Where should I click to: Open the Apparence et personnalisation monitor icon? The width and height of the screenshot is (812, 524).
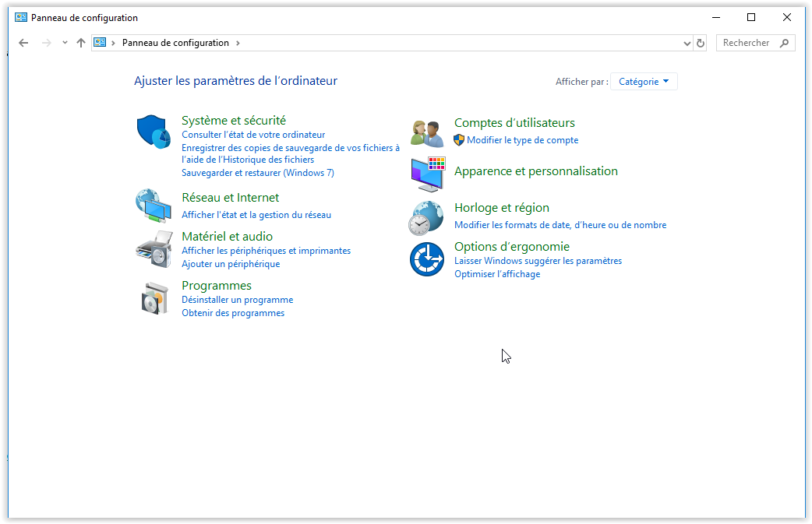point(427,173)
